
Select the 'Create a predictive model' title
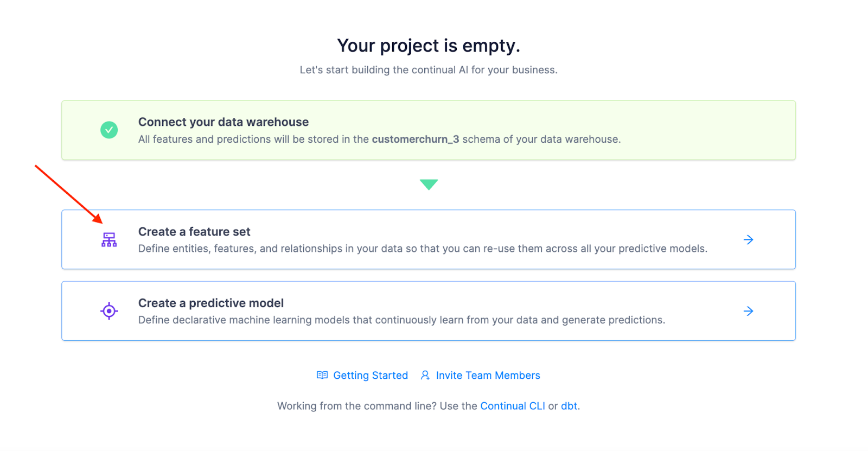point(211,303)
